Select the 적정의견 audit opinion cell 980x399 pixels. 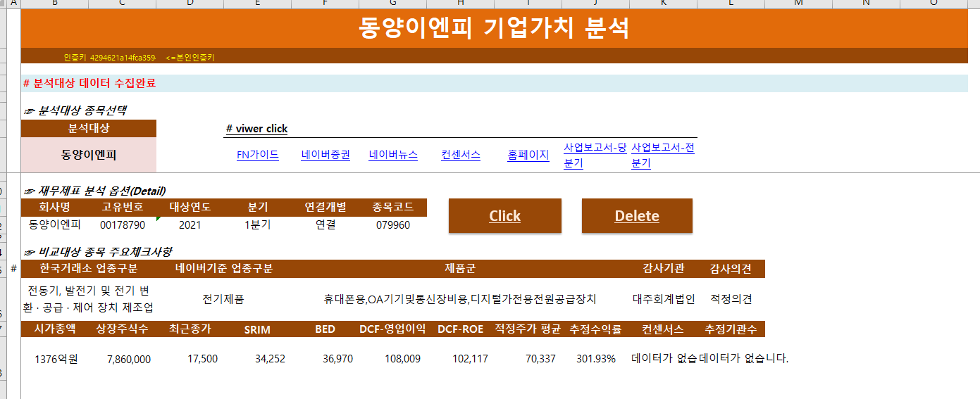pyautogui.click(x=731, y=299)
